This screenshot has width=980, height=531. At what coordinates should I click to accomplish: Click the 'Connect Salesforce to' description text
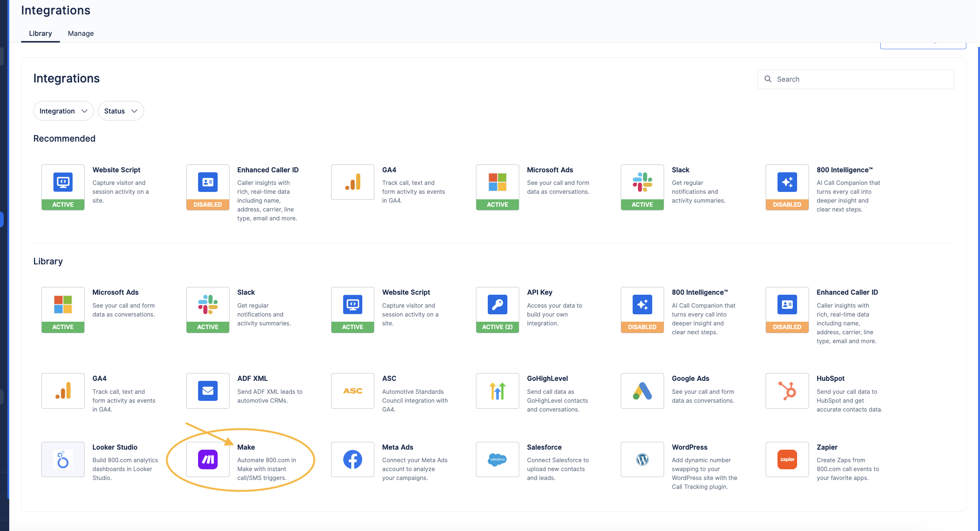[558, 460]
